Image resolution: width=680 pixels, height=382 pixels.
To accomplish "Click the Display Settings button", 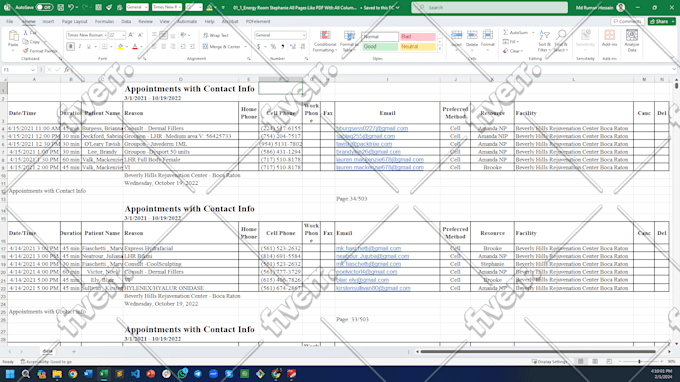I will [549, 361].
